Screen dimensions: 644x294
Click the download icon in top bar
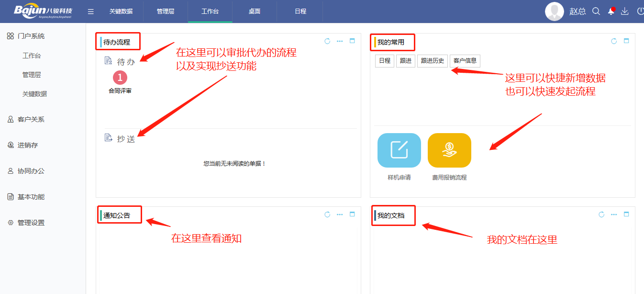[625, 11]
